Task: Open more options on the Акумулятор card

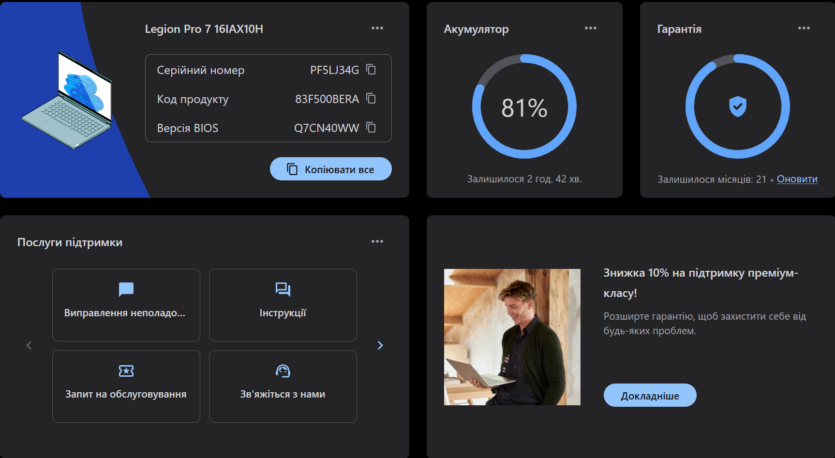Action: [591, 28]
